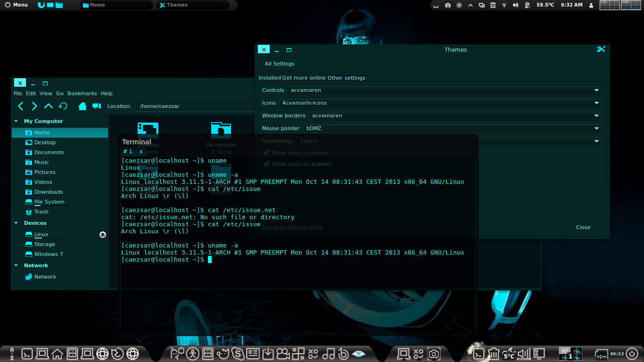The width and height of the screenshot is (644, 362).
Task: Toggle Show icons in menus checkbox
Action: pyautogui.click(x=266, y=153)
